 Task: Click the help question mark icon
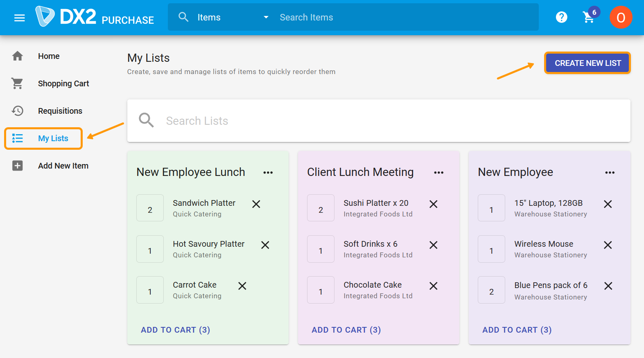[x=561, y=17]
